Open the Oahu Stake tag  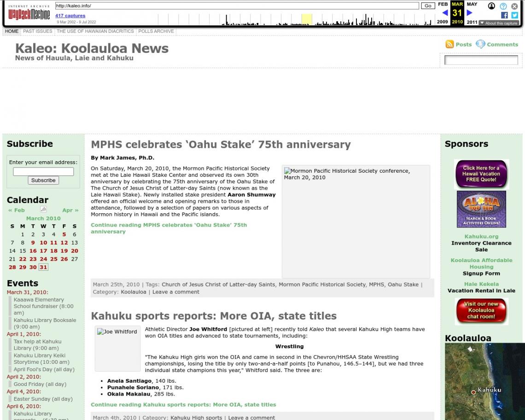[x=403, y=284]
